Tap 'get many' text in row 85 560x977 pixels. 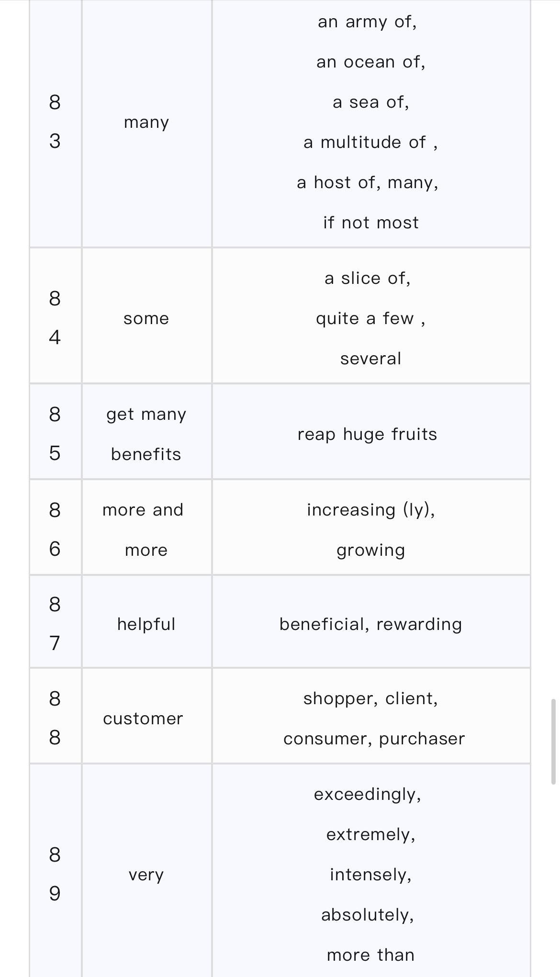tap(146, 415)
